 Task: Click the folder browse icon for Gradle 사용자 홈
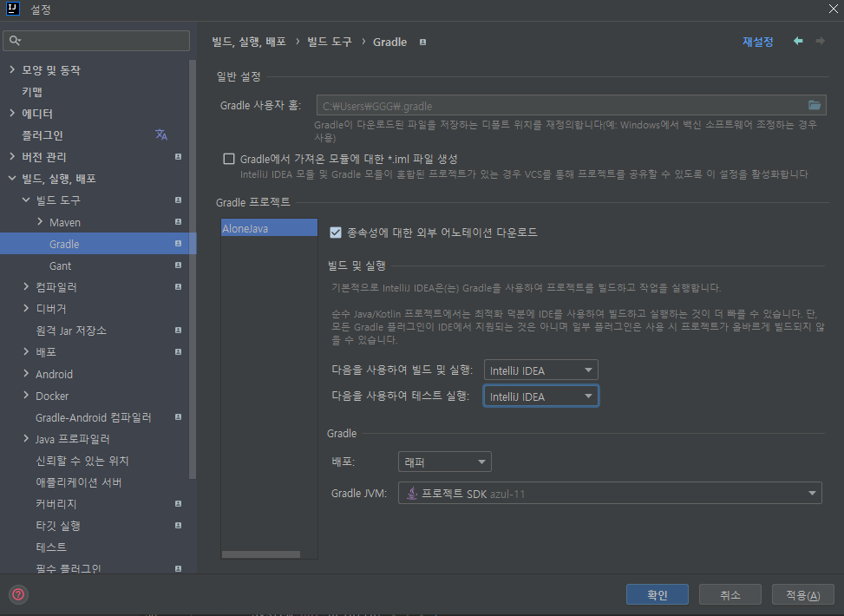pos(815,105)
